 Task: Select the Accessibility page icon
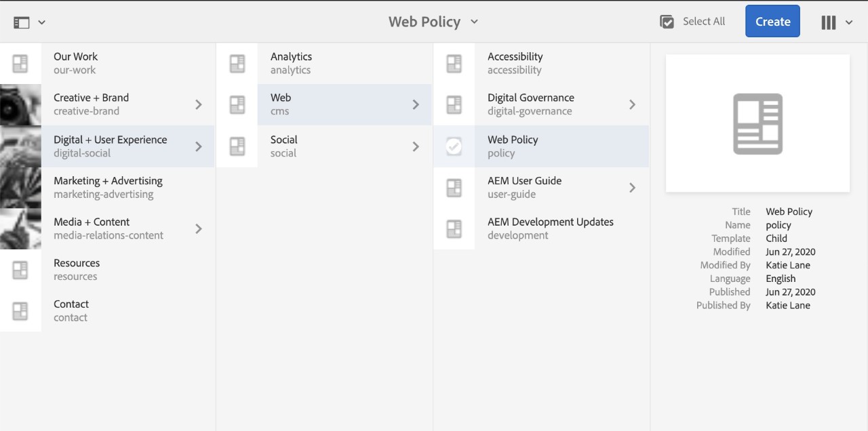[454, 64]
